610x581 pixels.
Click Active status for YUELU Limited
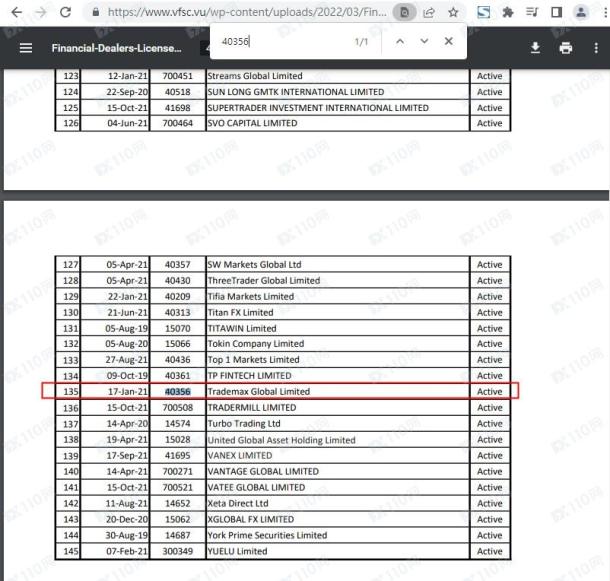(x=489, y=551)
